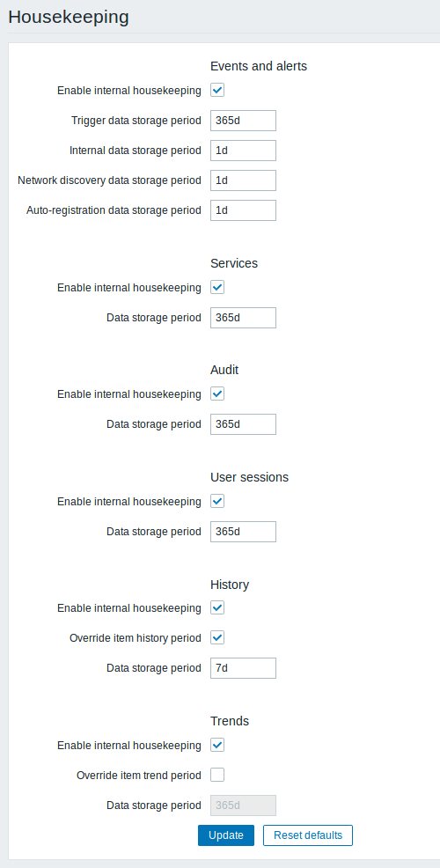440x868 pixels.
Task: Disable User sessions internal housekeeping checkbox
Action: point(217,502)
